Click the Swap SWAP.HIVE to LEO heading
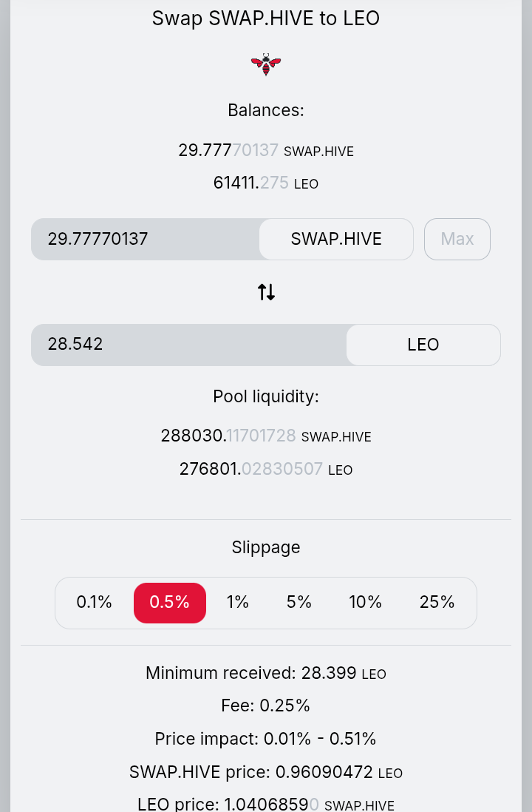Image resolution: width=532 pixels, height=812 pixels. pyautogui.click(x=266, y=18)
